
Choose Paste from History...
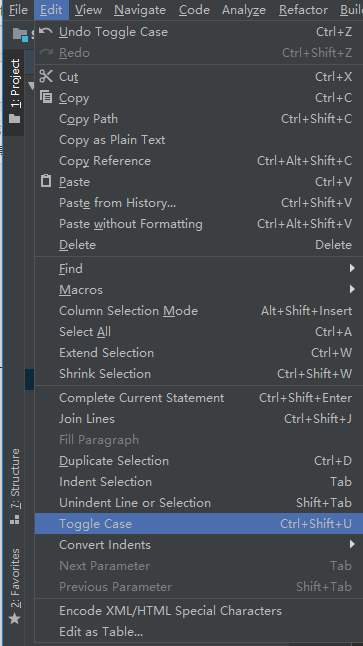[199, 203]
